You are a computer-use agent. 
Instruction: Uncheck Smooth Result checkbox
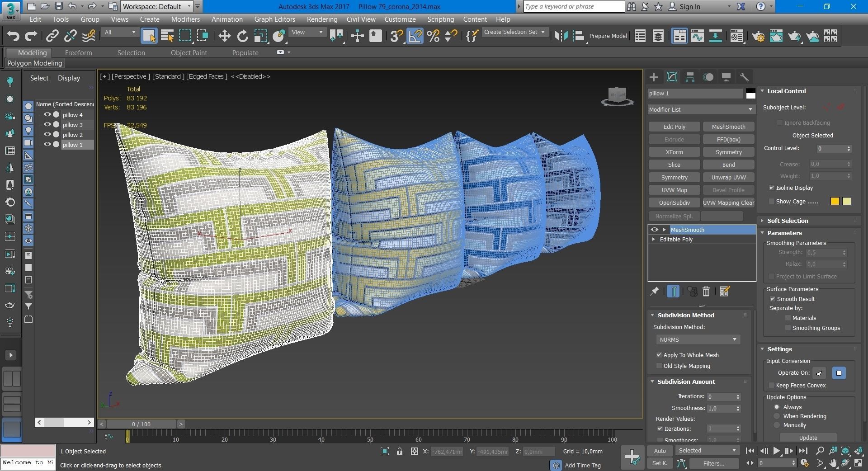pyautogui.click(x=773, y=299)
